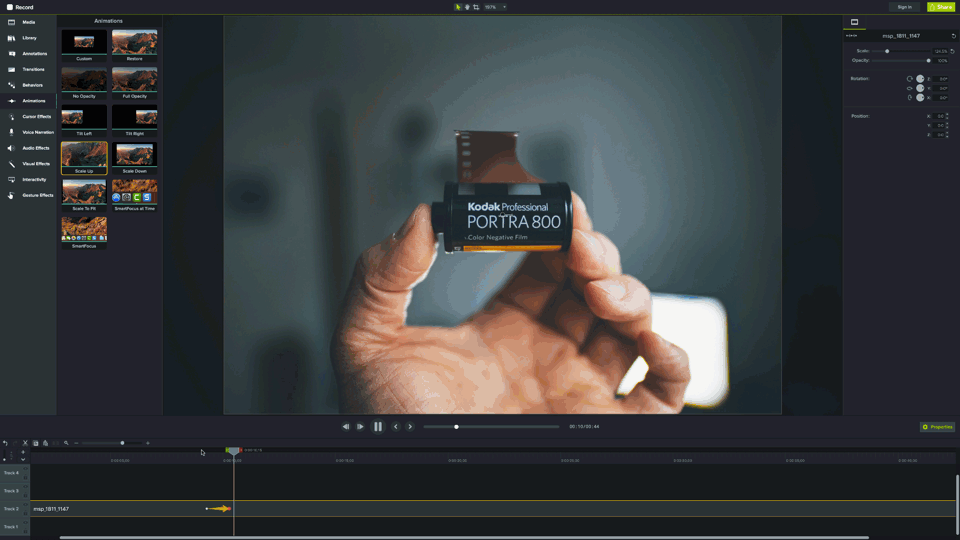960x540 pixels.
Task: Open the Interactivity tab
Action: [28, 179]
